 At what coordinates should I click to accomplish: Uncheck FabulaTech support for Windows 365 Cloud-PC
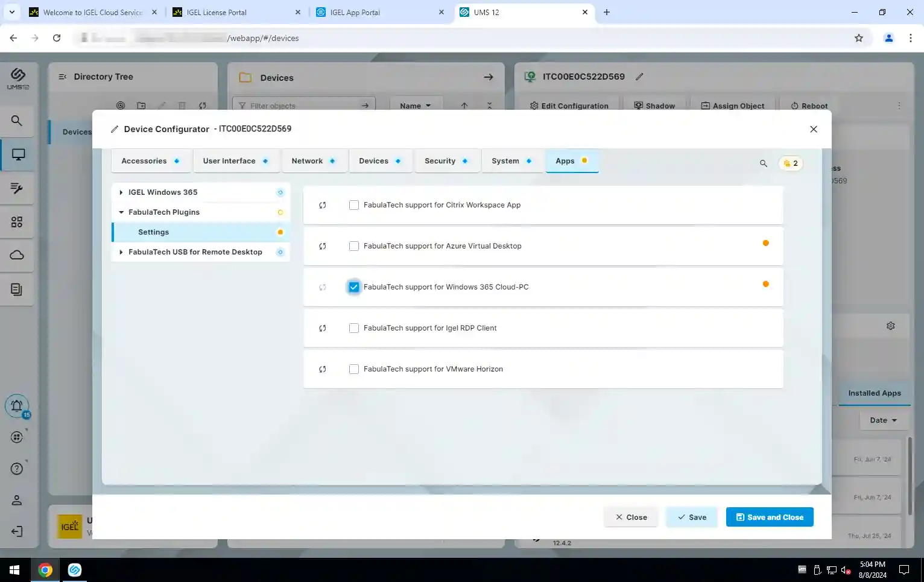point(354,287)
